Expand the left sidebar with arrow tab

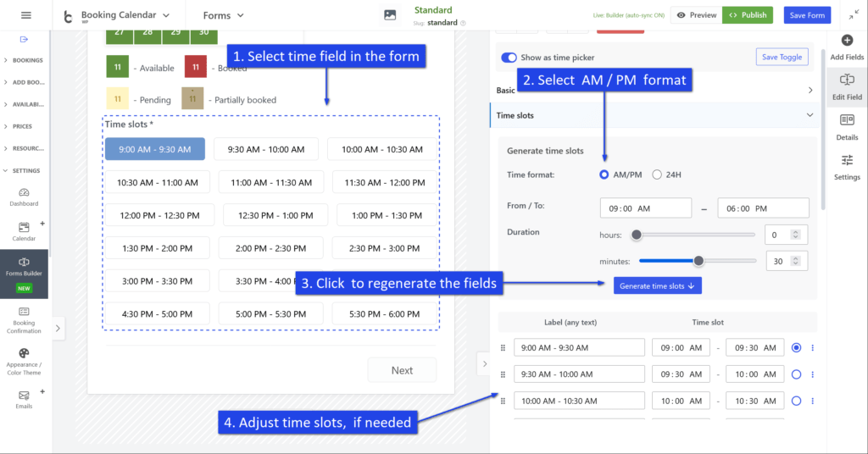click(x=58, y=329)
